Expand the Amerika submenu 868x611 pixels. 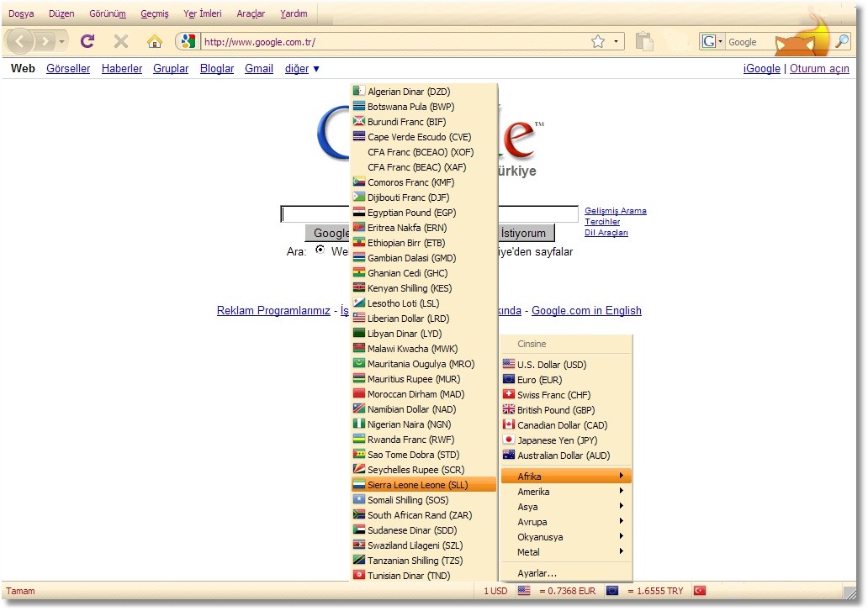[x=566, y=492]
